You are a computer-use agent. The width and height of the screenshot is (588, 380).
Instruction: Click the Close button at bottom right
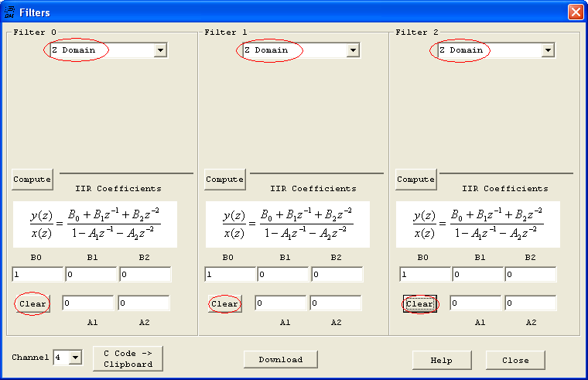[x=515, y=360]
